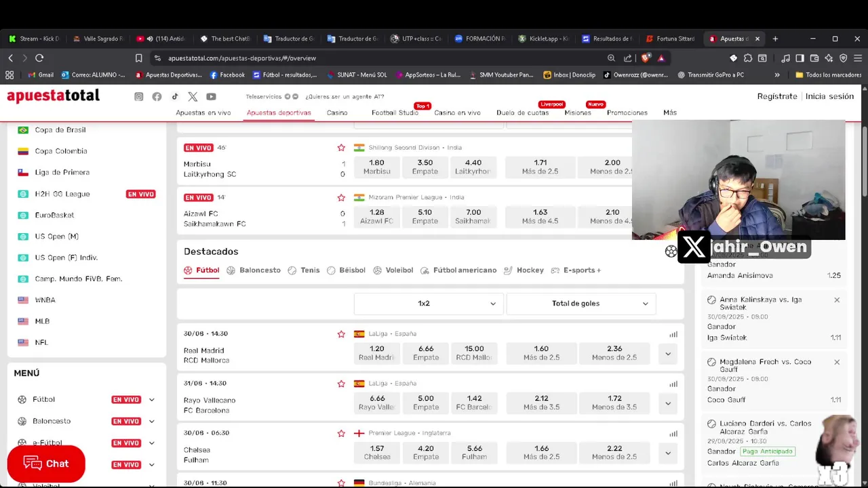This screenshot has height=488, width=868.
Task: Bet on Empate 3.50 for Marbisu match
Action: [425, 167]
